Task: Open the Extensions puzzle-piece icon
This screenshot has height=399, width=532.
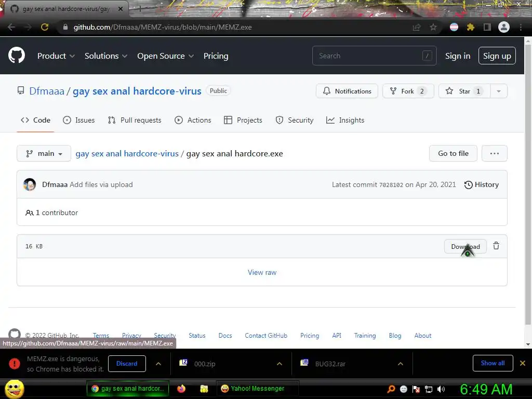Action: click(x=471, y=27)
